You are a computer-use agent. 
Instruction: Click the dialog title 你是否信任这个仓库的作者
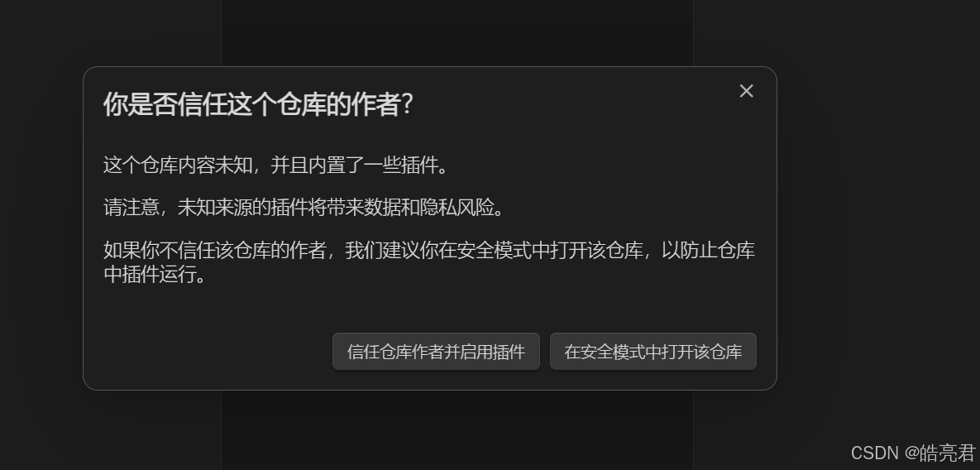pyautogui.click(x=257, y=104)
